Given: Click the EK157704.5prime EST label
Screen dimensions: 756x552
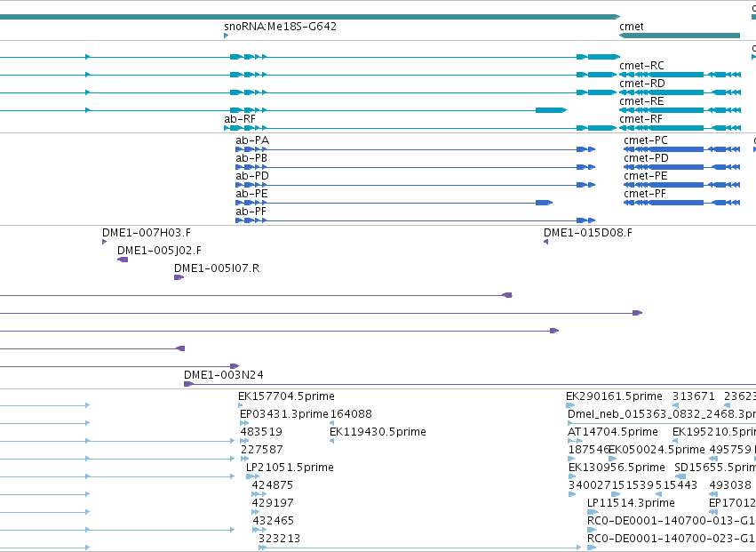Looking at the screenshot, I should [286, 396].
